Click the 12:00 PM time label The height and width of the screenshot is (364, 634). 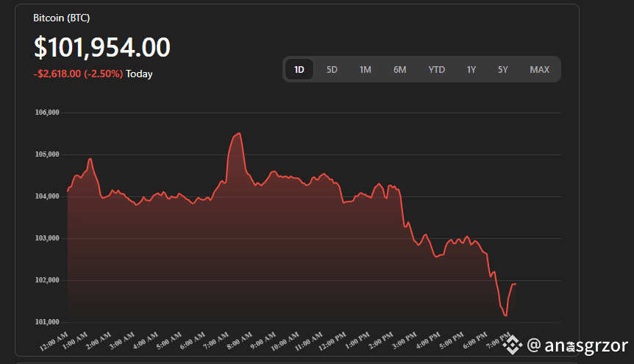[x=332, y=341]
